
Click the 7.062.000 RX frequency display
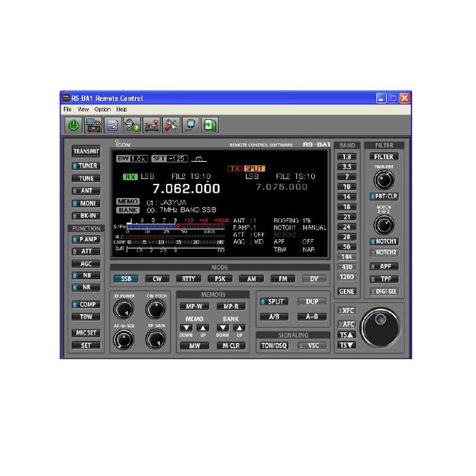[x=186, y=189]
